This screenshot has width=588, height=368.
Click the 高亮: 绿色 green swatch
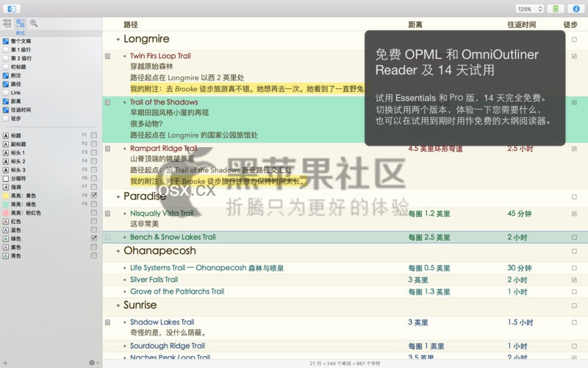point(6,205)
